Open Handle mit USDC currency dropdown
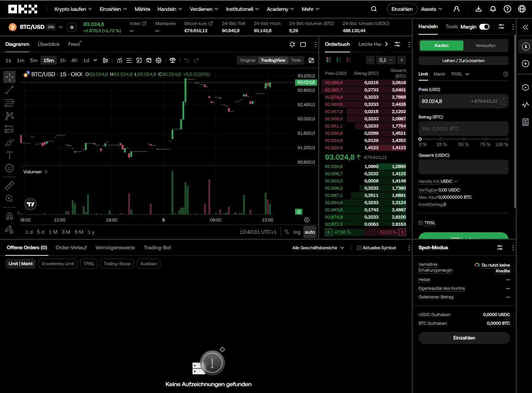The height and width of the screenshot is (393, 532). click(x=449, y=181)
